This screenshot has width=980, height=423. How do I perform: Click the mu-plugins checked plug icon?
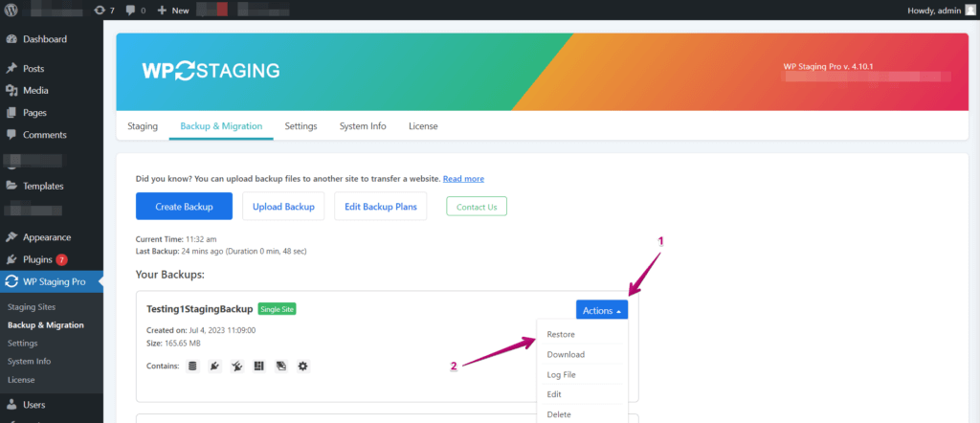pos(237,367)
